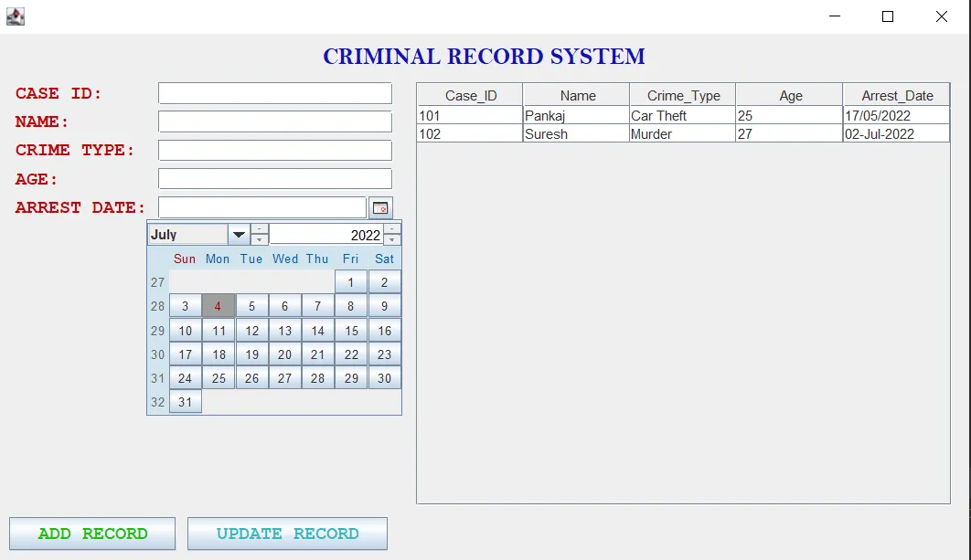The width and height of the screenshot is (971, 560).
Task: Open the July month dropdown
Action: (239, 234)
